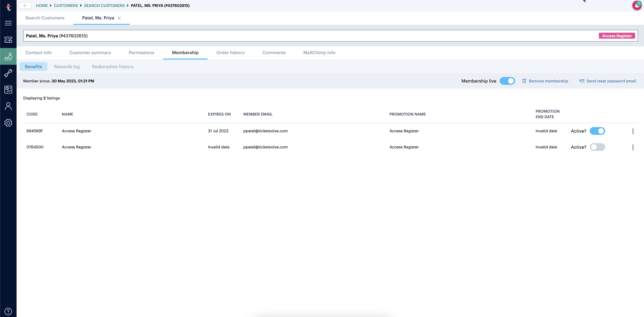Select the Benefits sub-tab
The image size is (644, 317).
pyautogui.click(x=33, y=67)
